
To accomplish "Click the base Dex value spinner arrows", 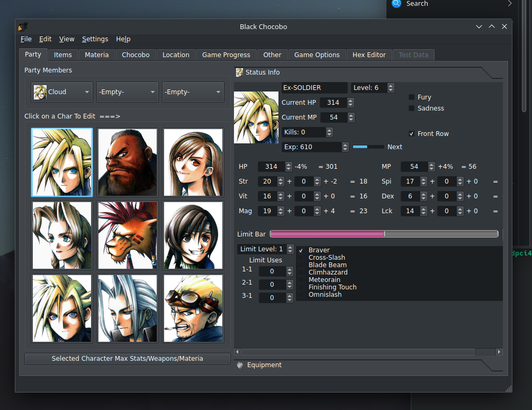I will (x=423, y=196).
